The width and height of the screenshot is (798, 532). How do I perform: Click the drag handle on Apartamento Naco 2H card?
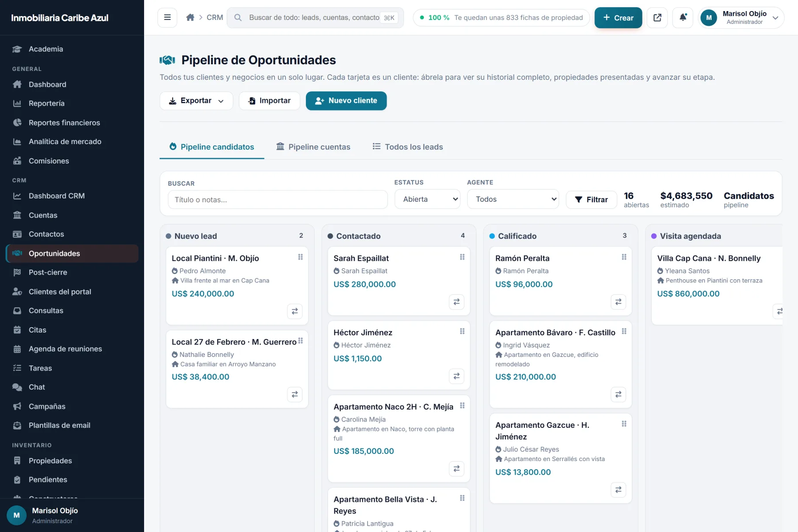click(x=462, y=406)
